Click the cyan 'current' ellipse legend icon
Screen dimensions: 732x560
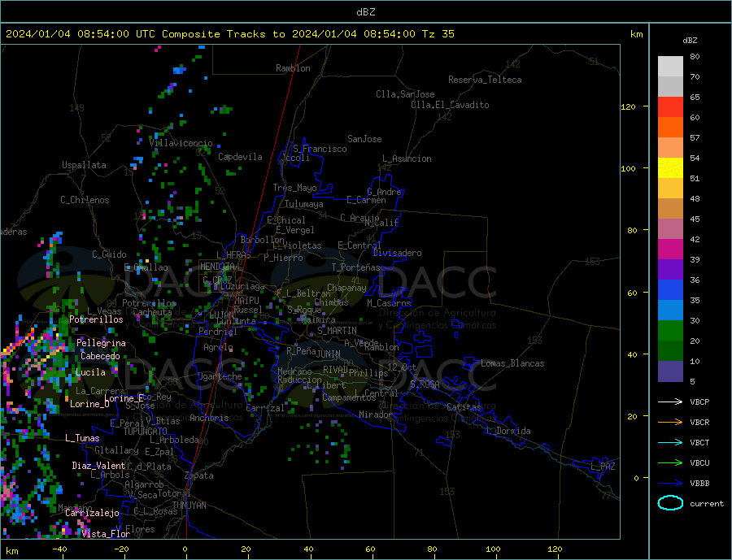pos(670,503)
